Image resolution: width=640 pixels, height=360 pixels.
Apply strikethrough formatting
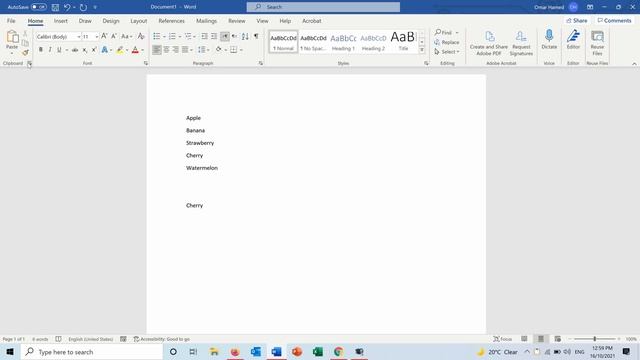[x=75, y=50]
